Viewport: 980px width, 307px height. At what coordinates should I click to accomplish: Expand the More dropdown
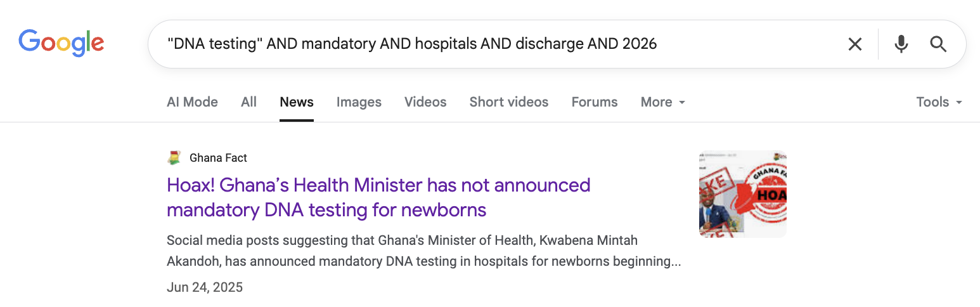click(663, 102)
